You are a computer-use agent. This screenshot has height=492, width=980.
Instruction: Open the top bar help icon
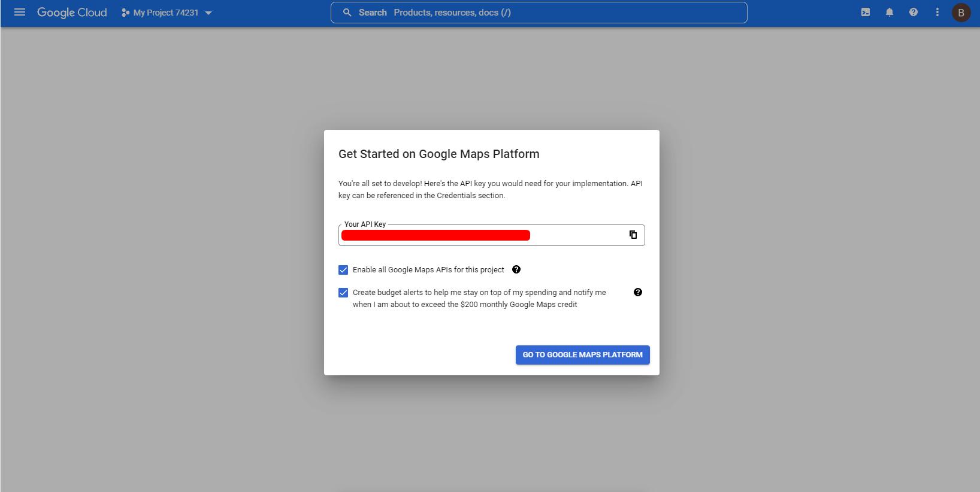tap(914, 12)
